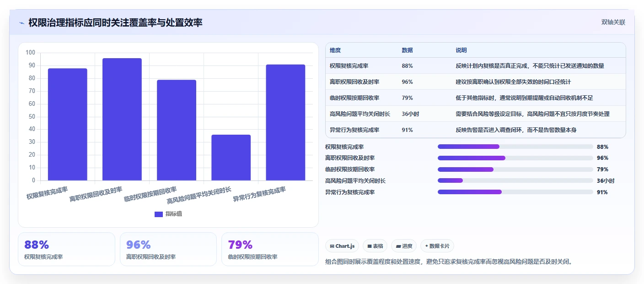Click the panel title 权限治理指标应同时关注覆盖率与处置效率

coord(115,22)
